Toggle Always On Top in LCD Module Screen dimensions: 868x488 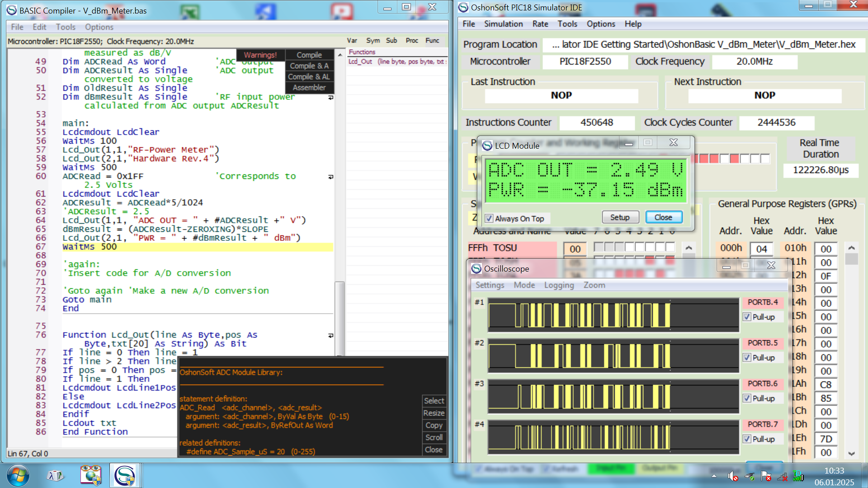coord(489,219)
